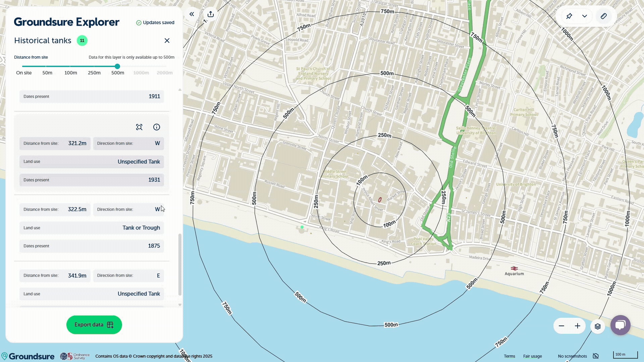Open the map layers selector

pos(598,326)
